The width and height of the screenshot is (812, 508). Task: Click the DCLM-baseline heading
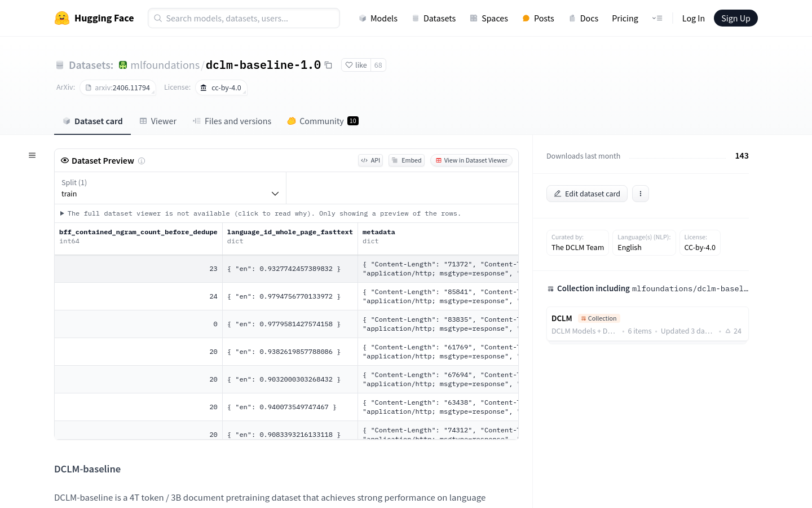(x=87, y=469)
